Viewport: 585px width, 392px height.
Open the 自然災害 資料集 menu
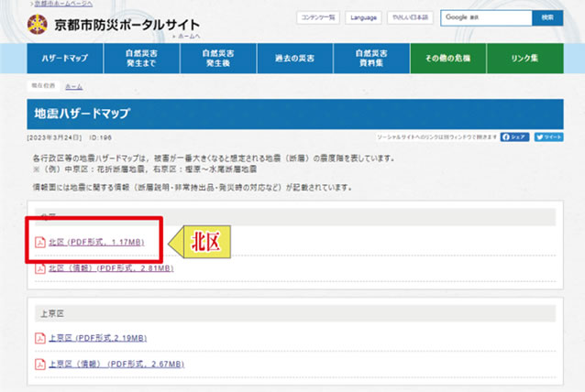[371, 58]
